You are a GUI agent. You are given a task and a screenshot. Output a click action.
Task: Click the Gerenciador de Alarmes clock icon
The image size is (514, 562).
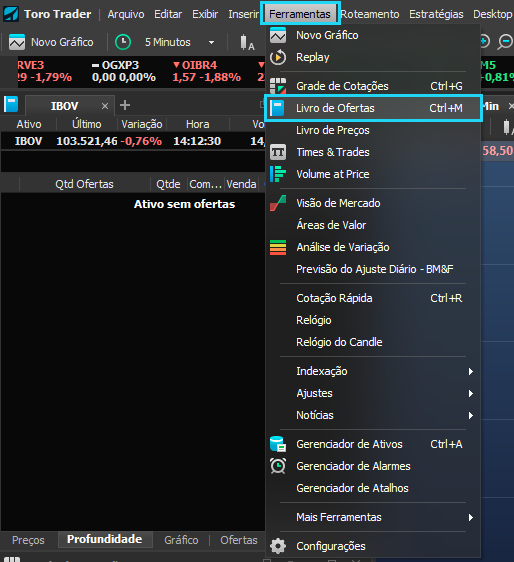[x=278, y=466]
